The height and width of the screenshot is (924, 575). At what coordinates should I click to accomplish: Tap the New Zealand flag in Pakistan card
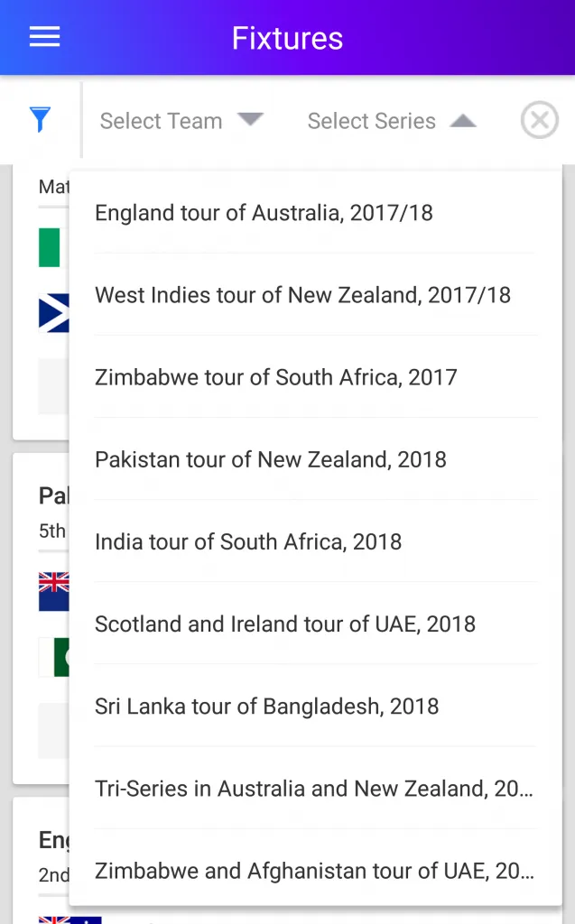point(53,592)
